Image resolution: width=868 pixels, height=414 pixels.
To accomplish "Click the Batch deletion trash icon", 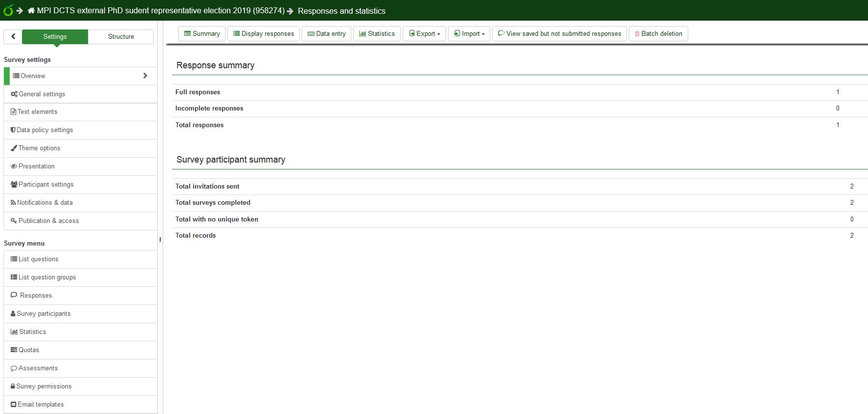I will coord(637,34).
